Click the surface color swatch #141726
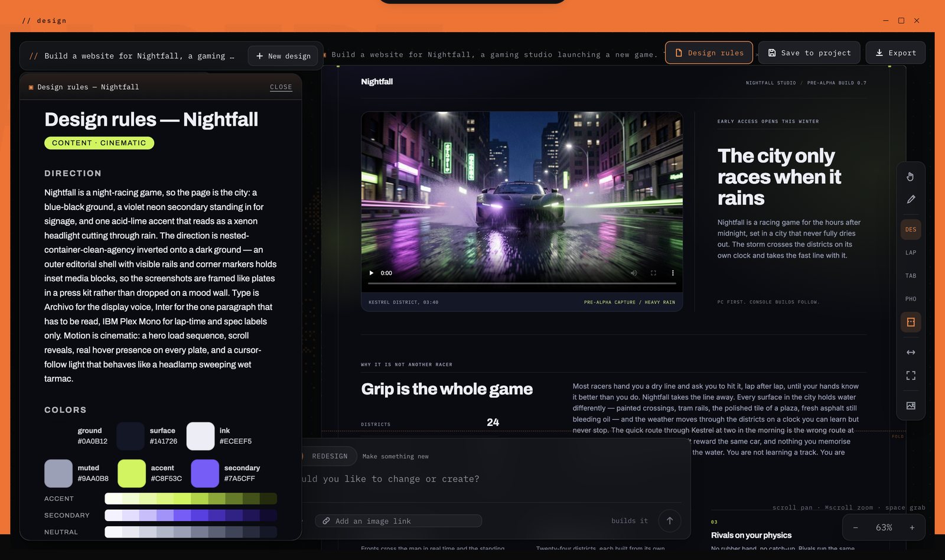945x560 pixels. (x=131, y=437)
